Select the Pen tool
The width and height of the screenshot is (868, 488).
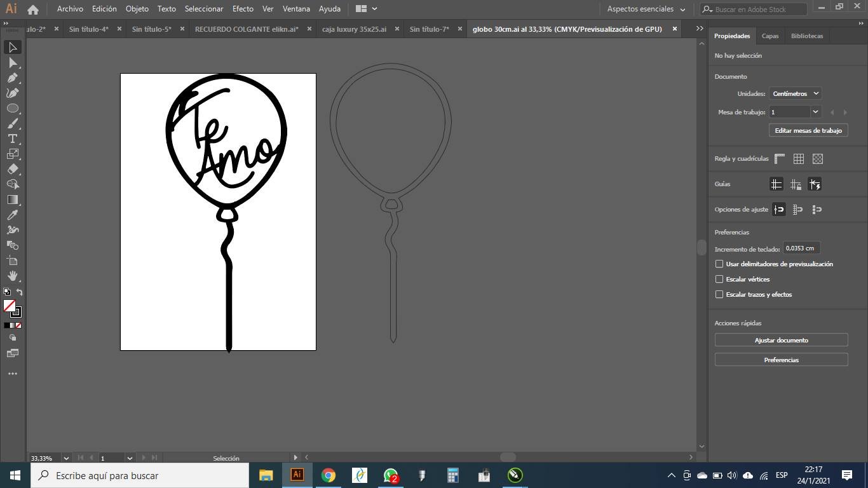point(12,78)
